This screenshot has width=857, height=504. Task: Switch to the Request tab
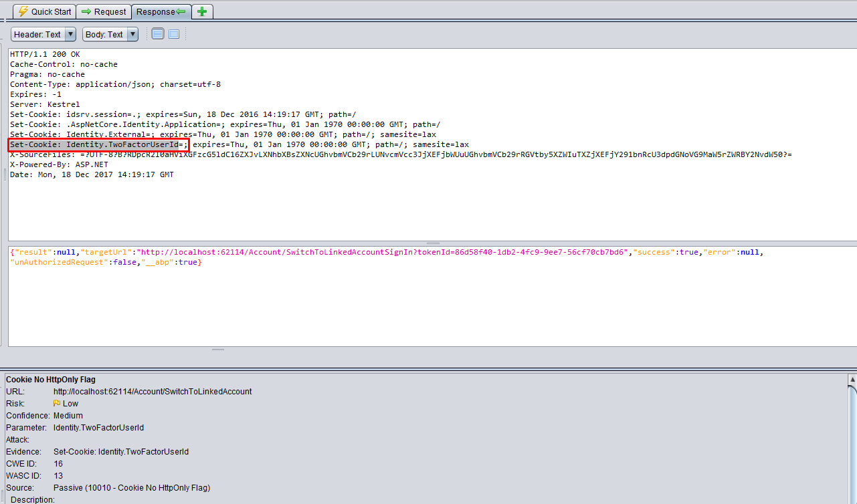[x=104, y=11]
